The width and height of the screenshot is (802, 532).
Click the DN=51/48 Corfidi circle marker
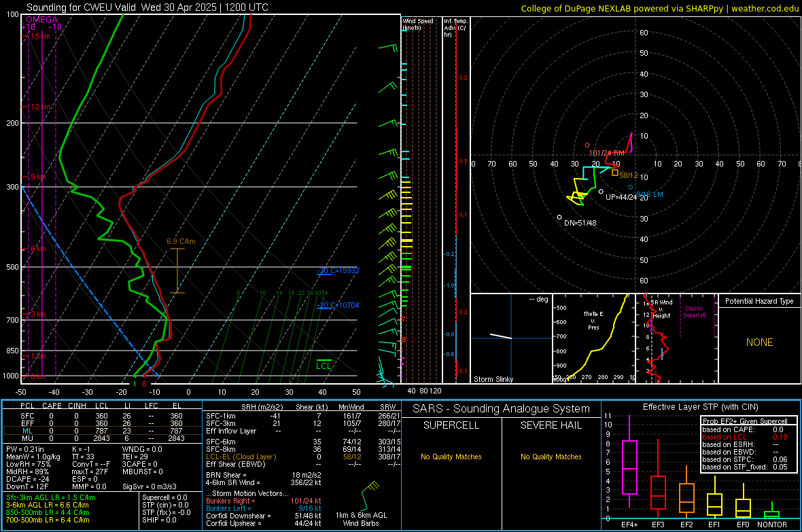tap(559, 217)
